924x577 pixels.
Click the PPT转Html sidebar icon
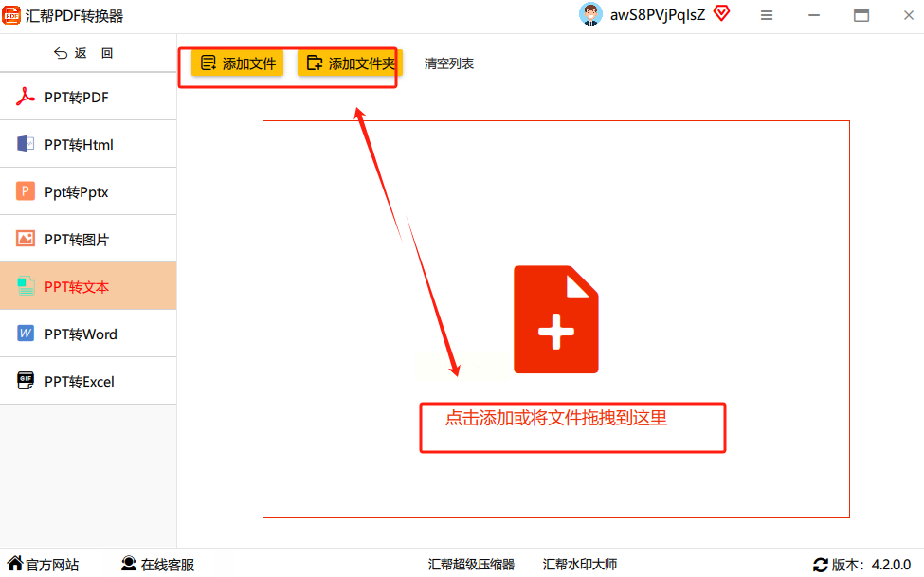(26, 144)
